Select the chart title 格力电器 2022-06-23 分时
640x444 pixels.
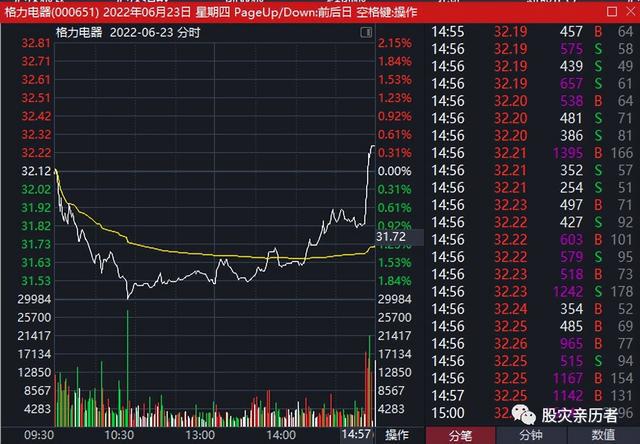128,32
